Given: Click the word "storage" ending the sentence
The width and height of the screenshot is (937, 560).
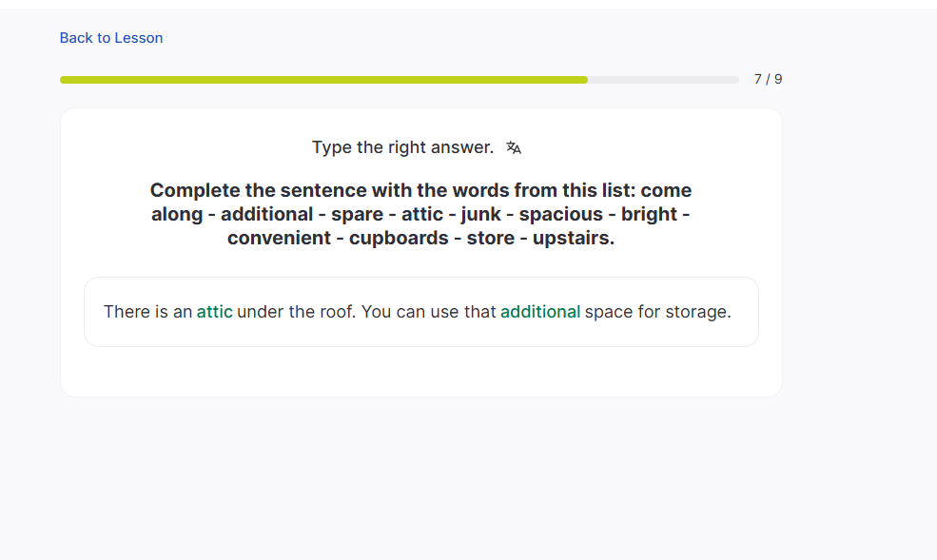Looking at the screenshot, I should click(699, 312).
